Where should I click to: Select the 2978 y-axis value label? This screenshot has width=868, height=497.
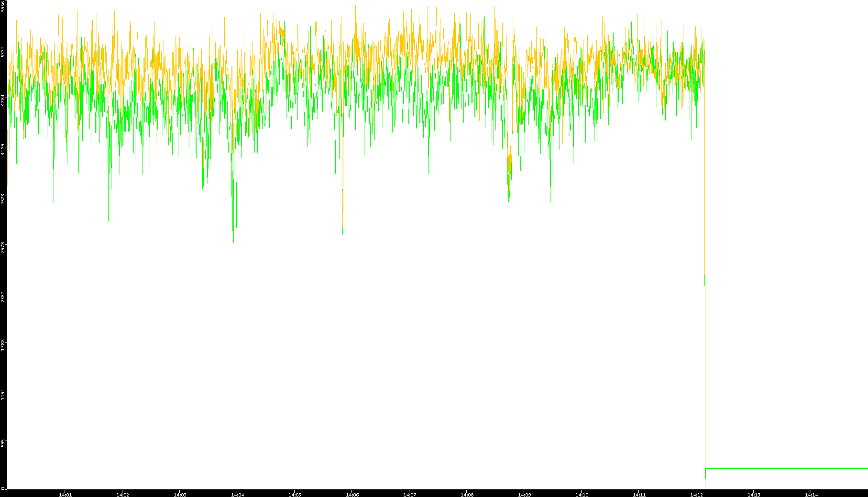click(3, 247)
